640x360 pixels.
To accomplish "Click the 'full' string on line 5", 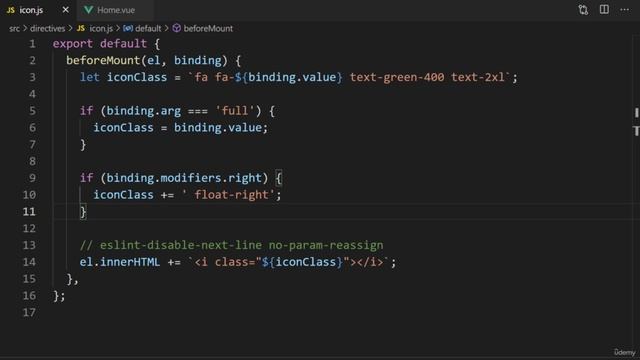I will 235,111.
